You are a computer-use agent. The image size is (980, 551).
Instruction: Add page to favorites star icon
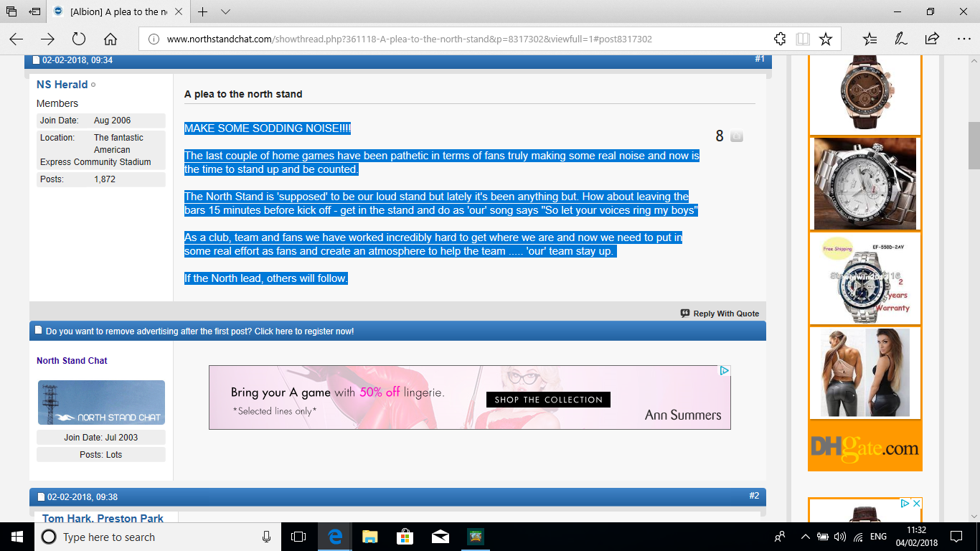[x=826, y=39]
